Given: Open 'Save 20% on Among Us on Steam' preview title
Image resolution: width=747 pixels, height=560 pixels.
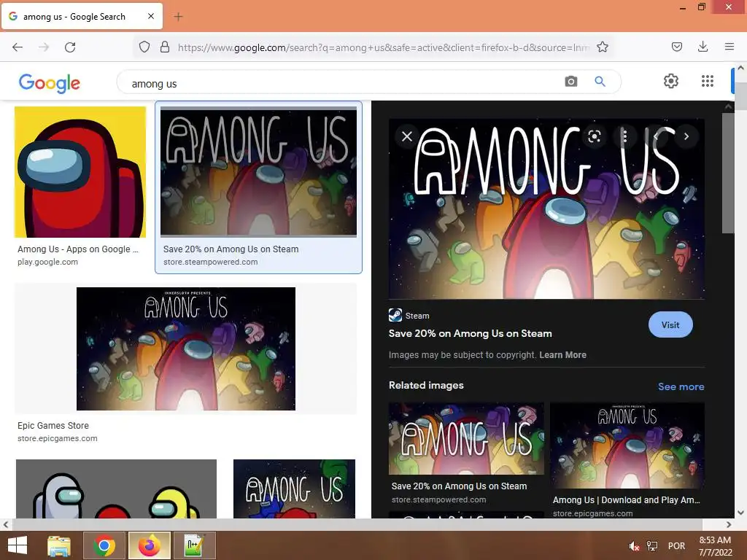Looking at the screenshot, I should (x=471, y=333).
